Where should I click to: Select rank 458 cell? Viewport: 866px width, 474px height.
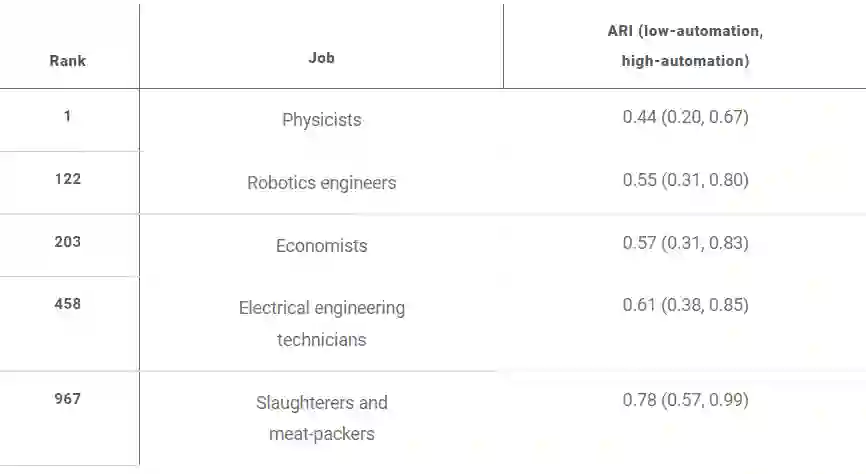coord(68,304)
